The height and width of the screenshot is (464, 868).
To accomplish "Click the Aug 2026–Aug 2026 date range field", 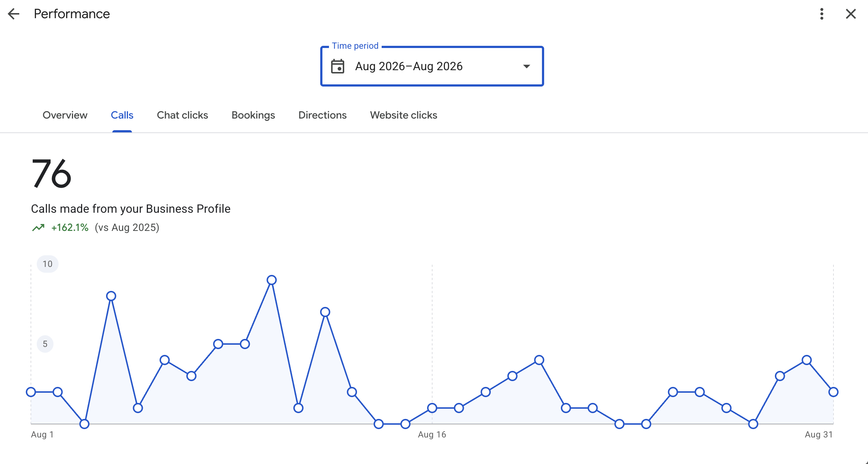I will click(432, 66).
